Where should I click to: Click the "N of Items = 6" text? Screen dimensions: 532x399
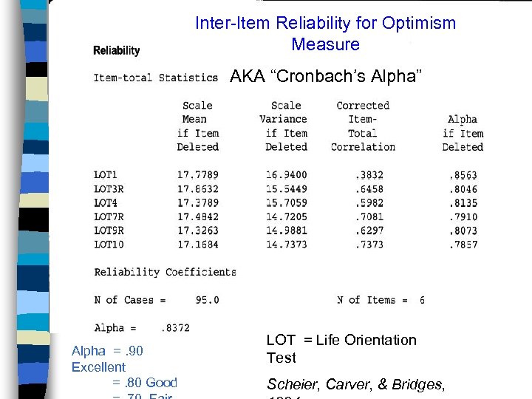click(x=381, y=300)
